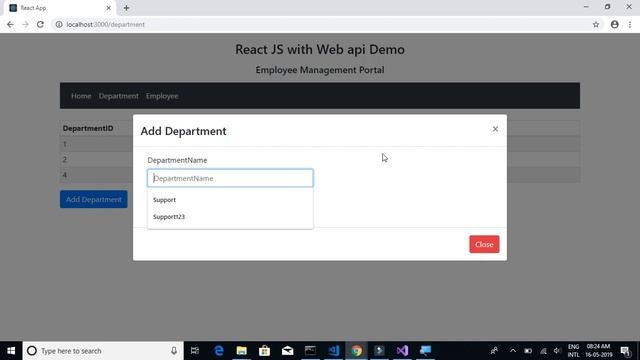The height and width of the screenshot is (360, 640).
Task: Open Department navbar link
Action: click(118, 96)
